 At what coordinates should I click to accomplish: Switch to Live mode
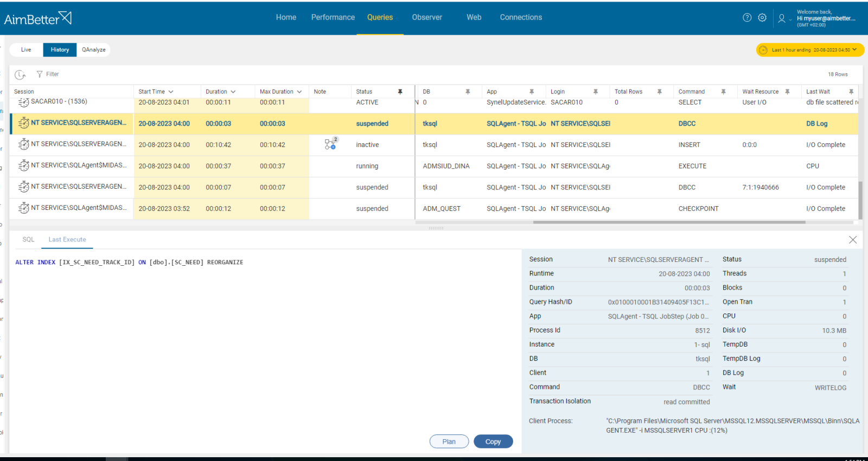click(26, 50)
